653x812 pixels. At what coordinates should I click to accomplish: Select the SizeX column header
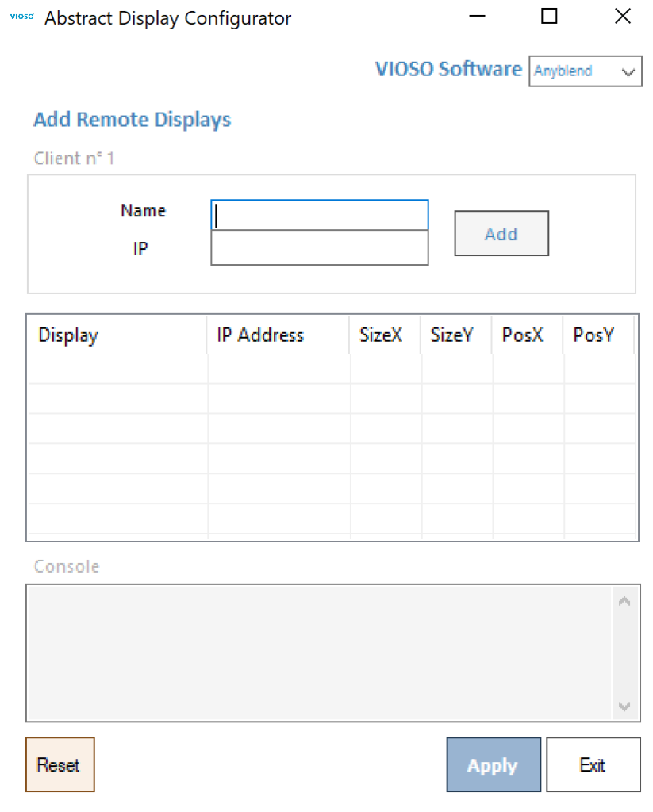[x=385, y=335]
